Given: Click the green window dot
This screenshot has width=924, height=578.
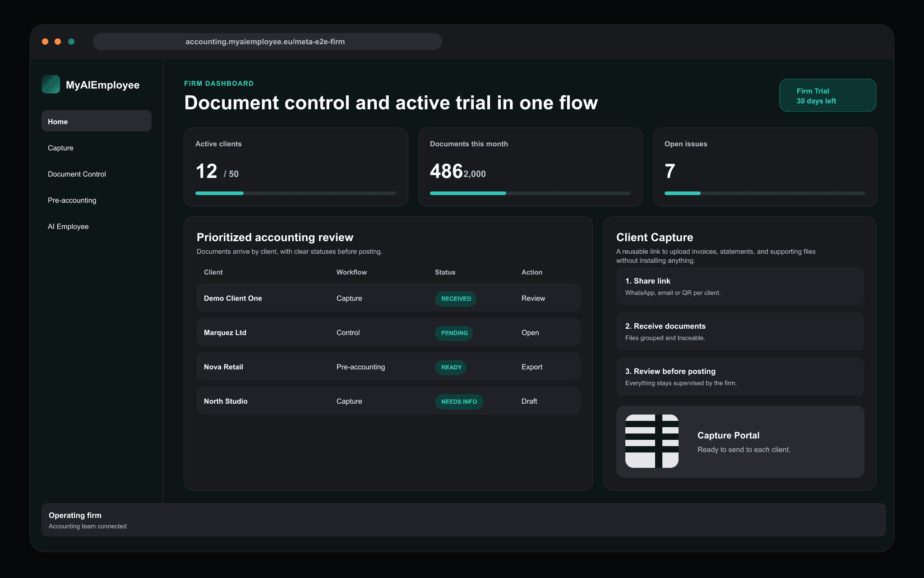Looking at the screenshot, I should click(71, 42).
